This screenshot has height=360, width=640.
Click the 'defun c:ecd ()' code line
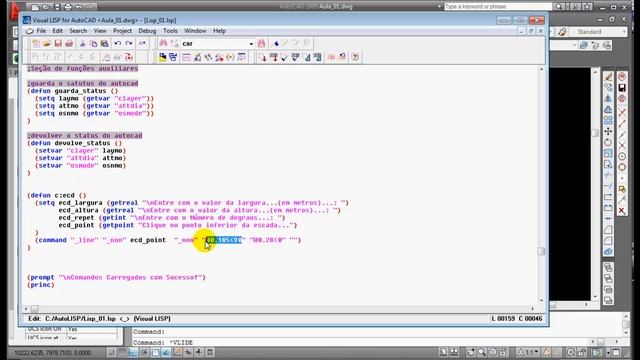click(57, 195)
